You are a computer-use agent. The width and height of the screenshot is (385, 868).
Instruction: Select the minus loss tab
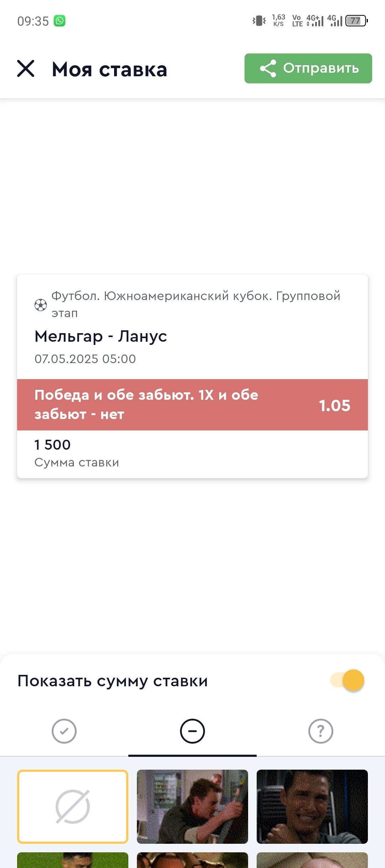[x=192, y=731]
